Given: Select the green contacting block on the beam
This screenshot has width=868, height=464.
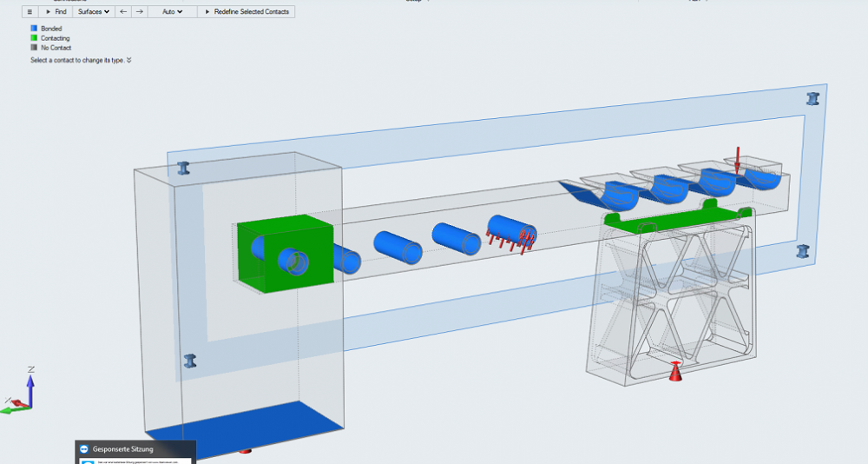Looking at the screenshot, I should coord(285,253).
